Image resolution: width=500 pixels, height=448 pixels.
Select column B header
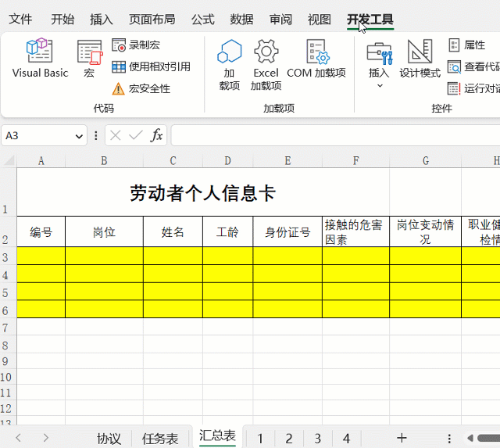[x=104, y=161]
